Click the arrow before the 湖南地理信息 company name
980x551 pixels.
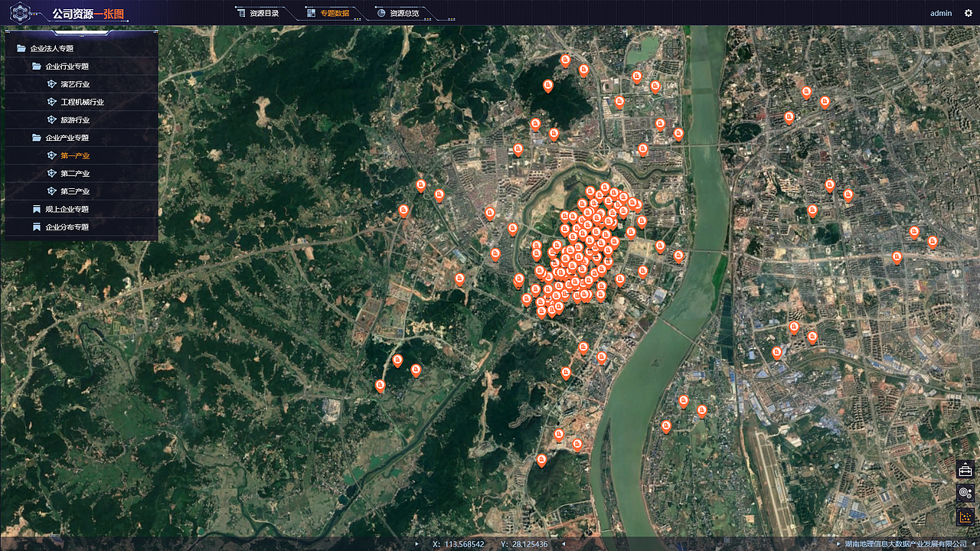[839, 544]
